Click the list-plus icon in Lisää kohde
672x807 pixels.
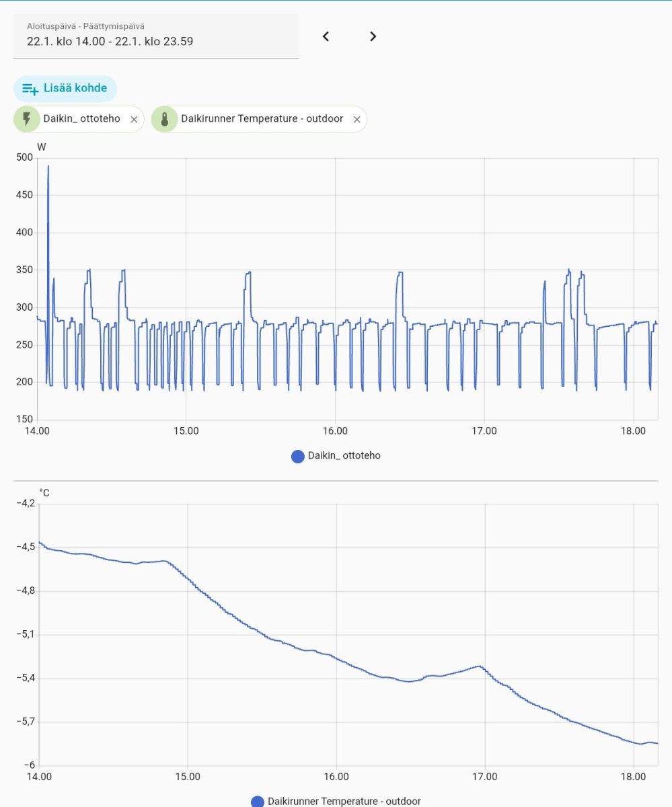30,89
